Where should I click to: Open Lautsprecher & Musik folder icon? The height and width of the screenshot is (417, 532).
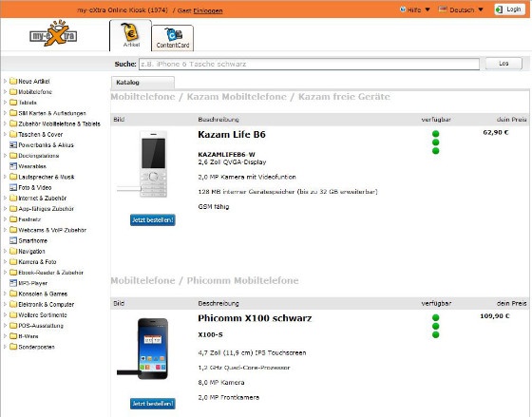point(13,177)
